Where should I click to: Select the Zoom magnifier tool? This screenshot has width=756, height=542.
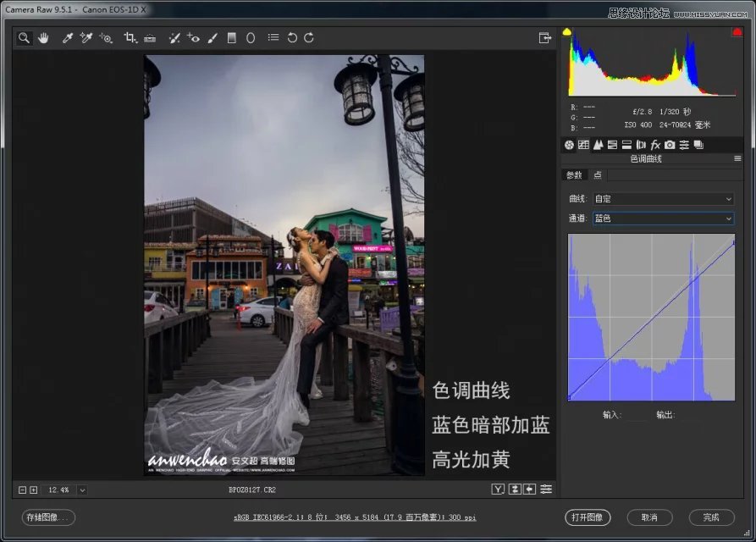[x=24, y=37]
